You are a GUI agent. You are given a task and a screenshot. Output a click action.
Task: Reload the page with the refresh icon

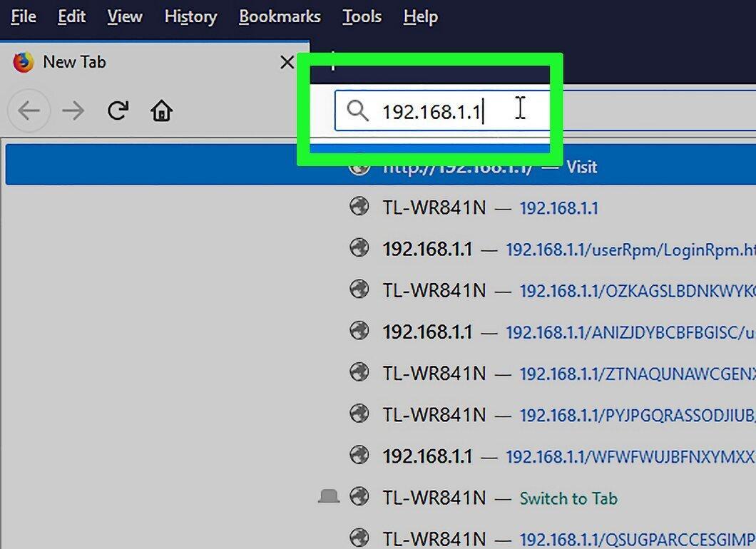[118, 111]
